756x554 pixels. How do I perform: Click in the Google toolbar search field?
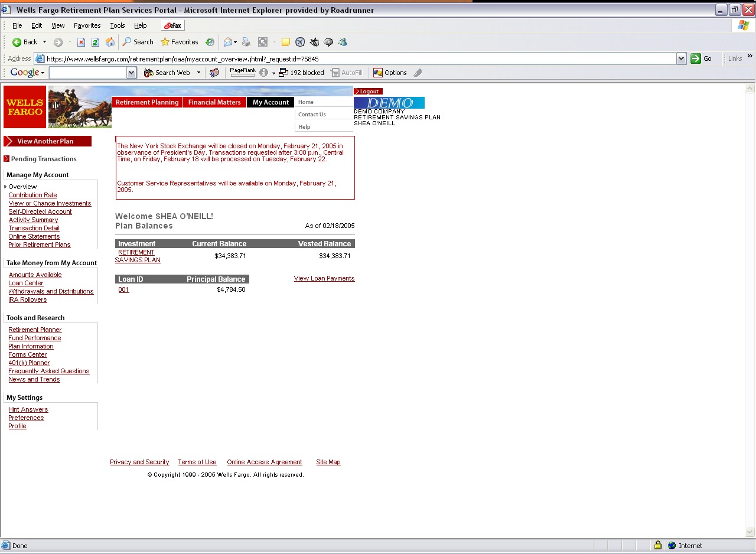point(87,73)
